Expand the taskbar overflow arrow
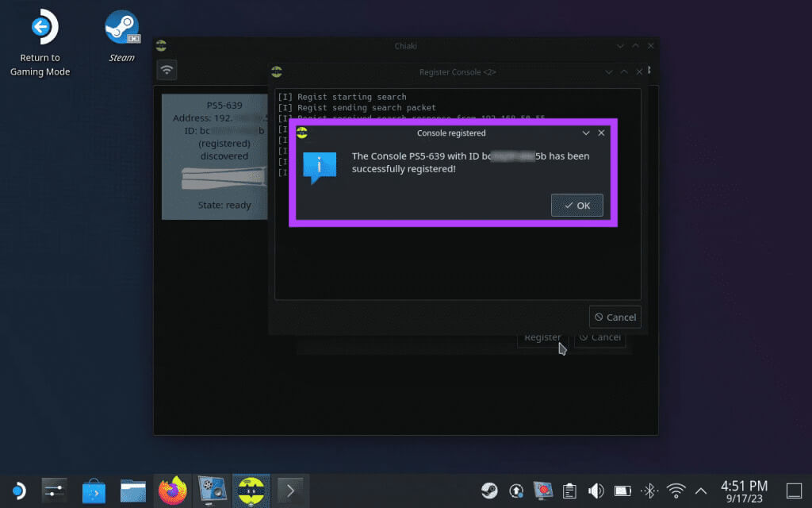The height and width of the screenshot is (508, 812). click(x=290, y=491)
